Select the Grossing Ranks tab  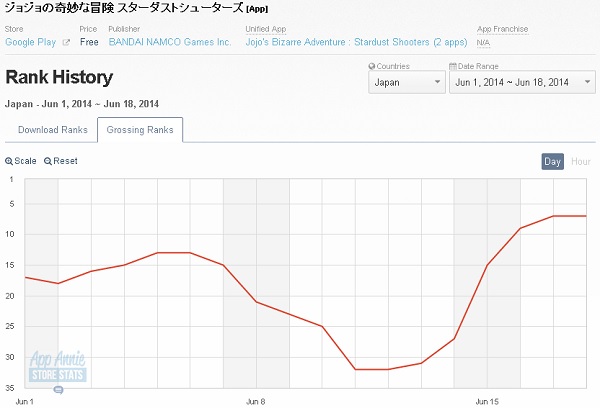(140, 129)
